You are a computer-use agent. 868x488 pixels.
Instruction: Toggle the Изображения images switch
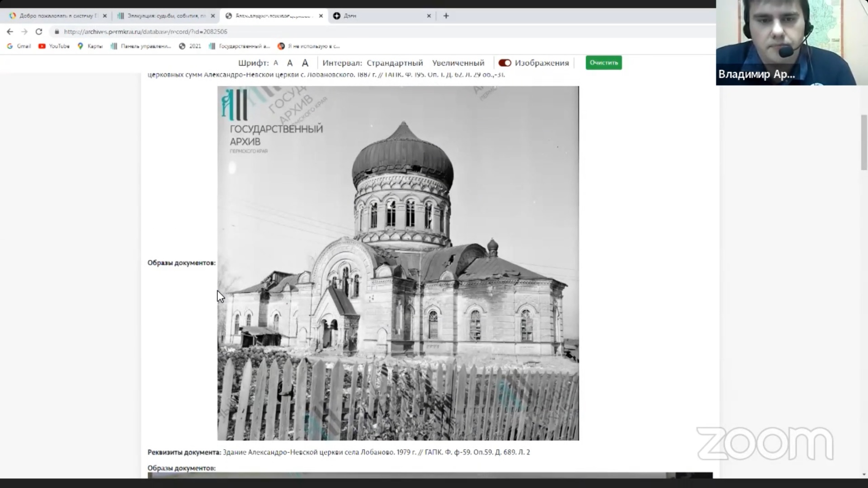505,63
